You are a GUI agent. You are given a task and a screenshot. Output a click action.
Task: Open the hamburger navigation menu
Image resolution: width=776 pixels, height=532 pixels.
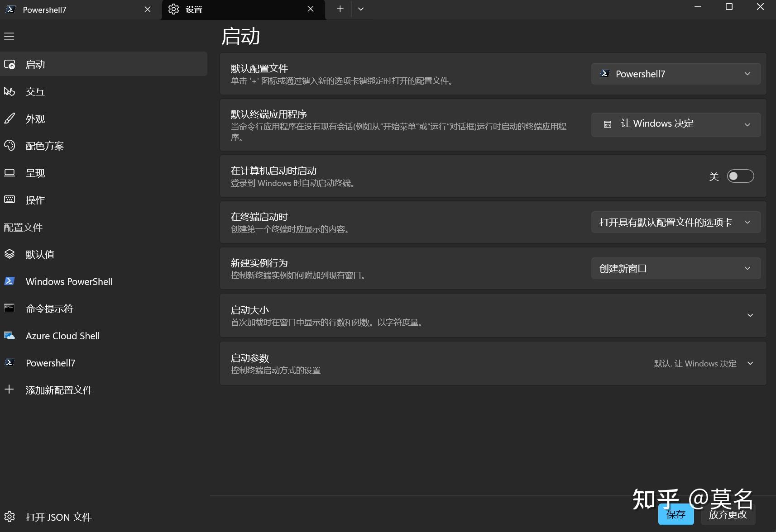(9, 36)
